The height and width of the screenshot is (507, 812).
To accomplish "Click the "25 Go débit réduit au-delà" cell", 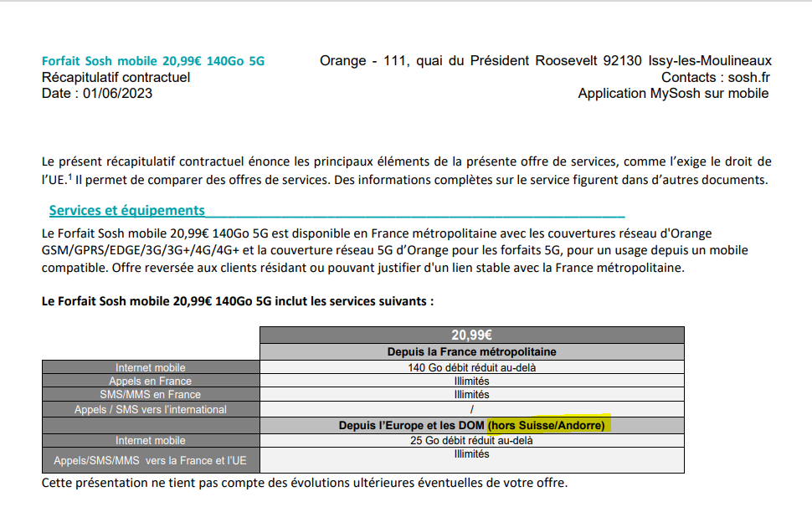I will (x=472, y=440).
